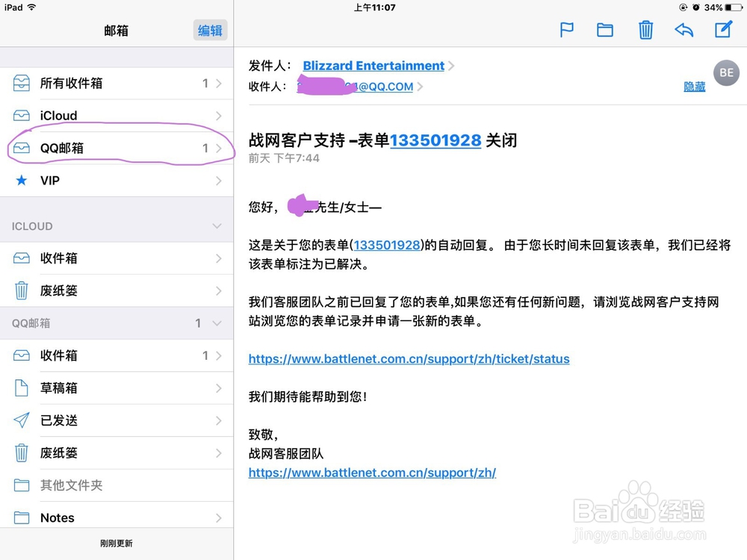Tap the 前天 下午7:44 timestamp
This screenshot has height=560, width=747.
tap(284, 158)
